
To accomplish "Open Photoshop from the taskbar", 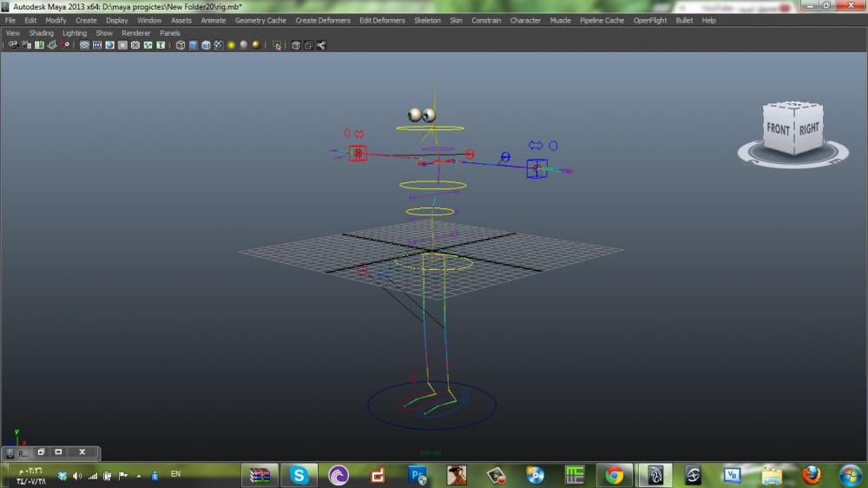I will pos(418,475).
